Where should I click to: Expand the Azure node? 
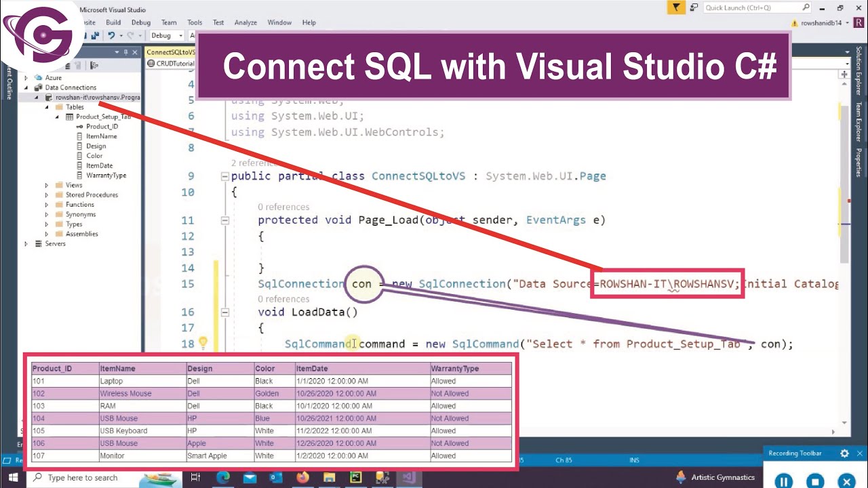coord(27,78)
